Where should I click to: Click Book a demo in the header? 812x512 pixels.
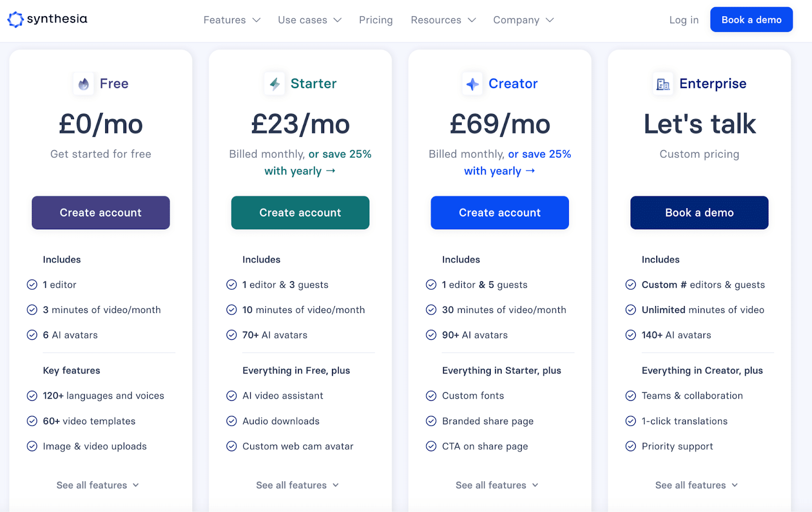coord(751,20)
